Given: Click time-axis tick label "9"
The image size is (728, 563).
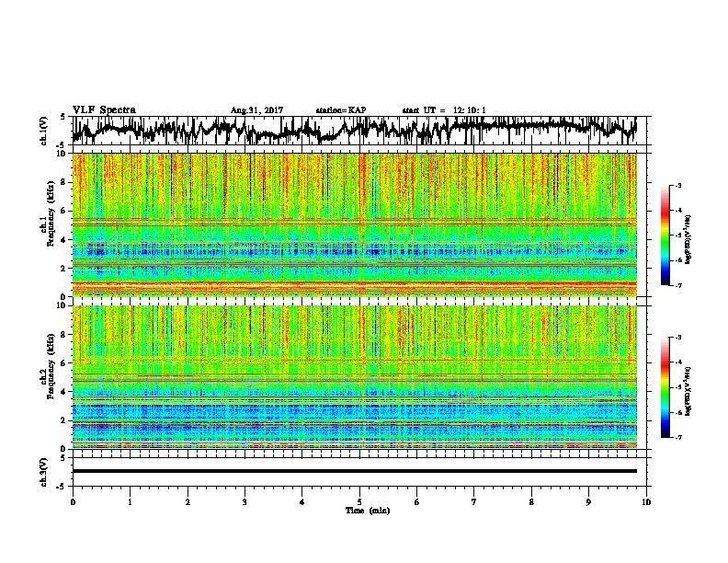Looking at the screenshot, I should pyautogui.click(x=588, y=502).
